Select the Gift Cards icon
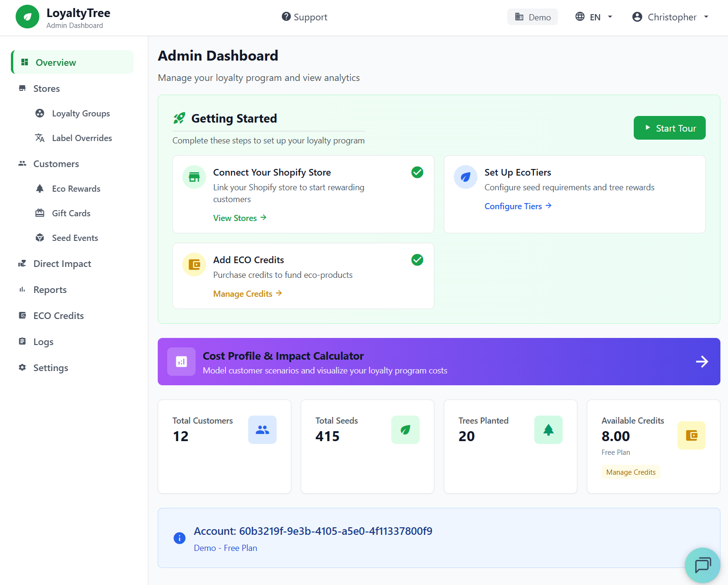This screenshot has height=585, width=728. (x=40, y=213)
